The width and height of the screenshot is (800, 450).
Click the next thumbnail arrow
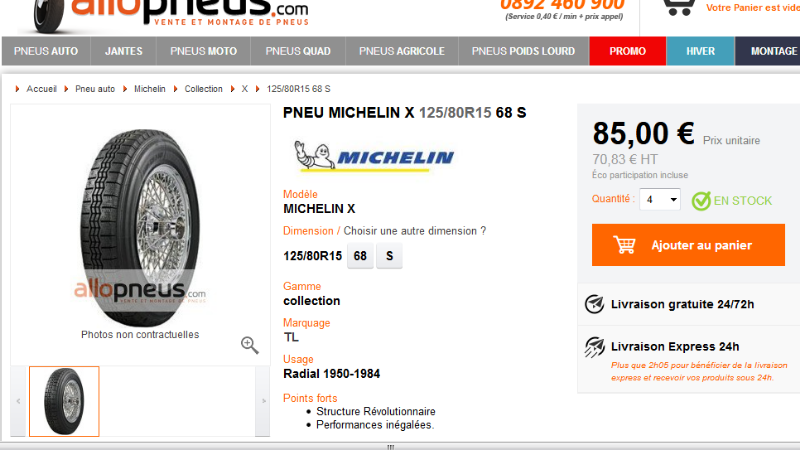click(x=263, y=401)
